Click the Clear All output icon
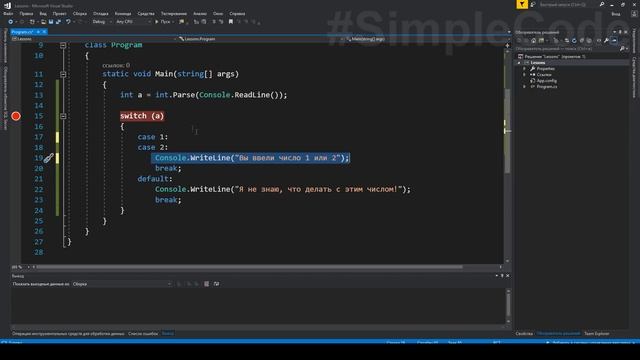 point(207,284)
